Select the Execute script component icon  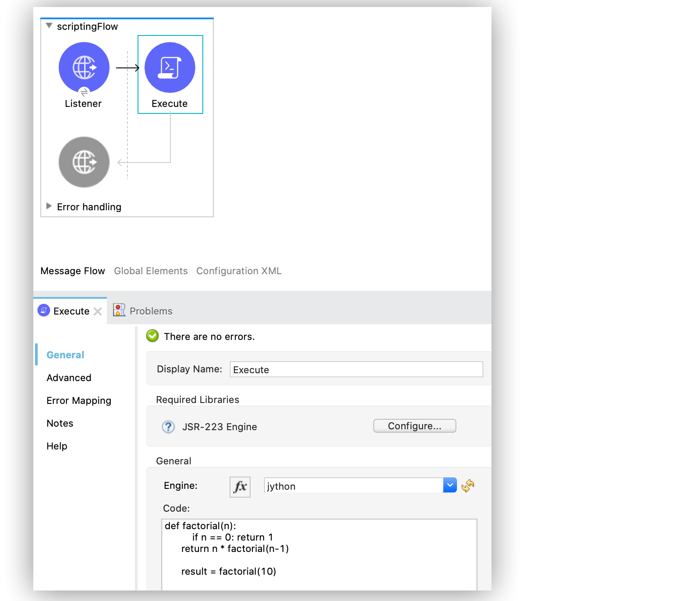[x=170, y=67]
